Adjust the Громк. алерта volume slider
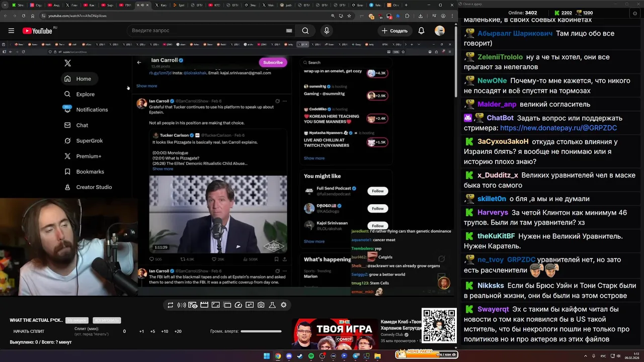The height and width of the screenshot is (362, 644). pyautogui.click(x=261, y=331)
